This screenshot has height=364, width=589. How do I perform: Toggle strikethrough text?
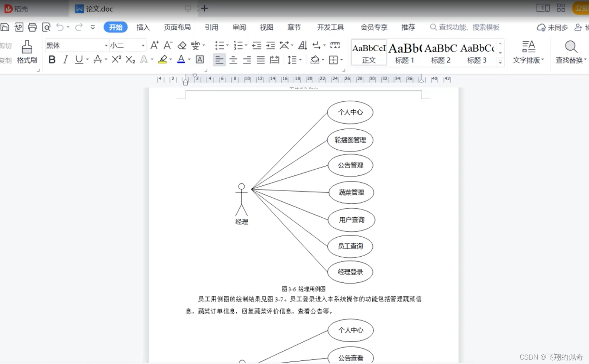(x=97, y=59)
